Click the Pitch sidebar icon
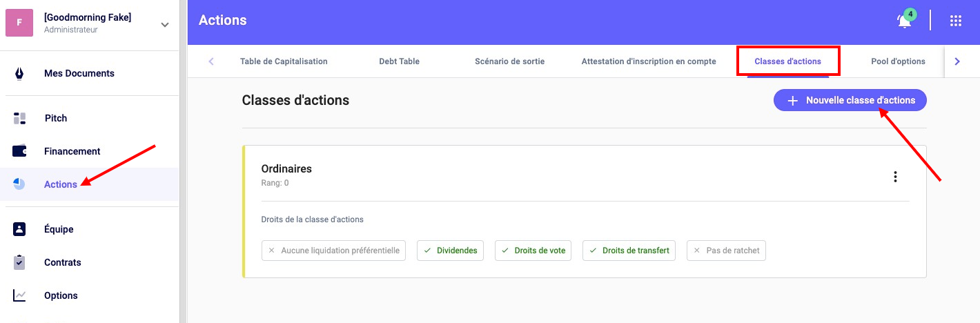 [x=19, y=118]
